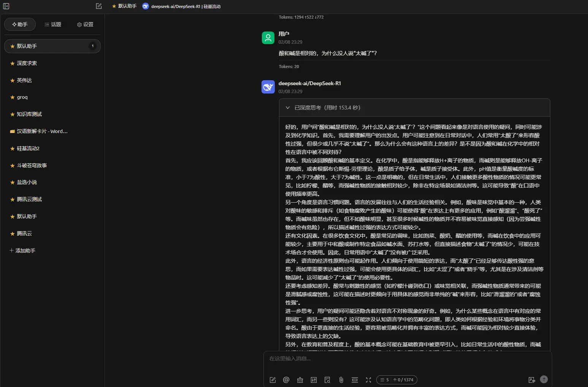The height and width of the screenshot is (387, 588).
Task: Click the translate icon near the send button
Action: coord(532,380)
